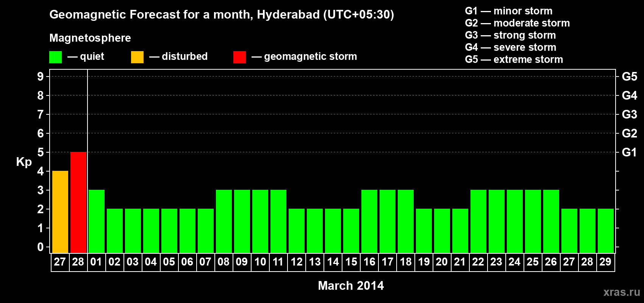Click date label 10 below the chart

[x=260, y=262]
